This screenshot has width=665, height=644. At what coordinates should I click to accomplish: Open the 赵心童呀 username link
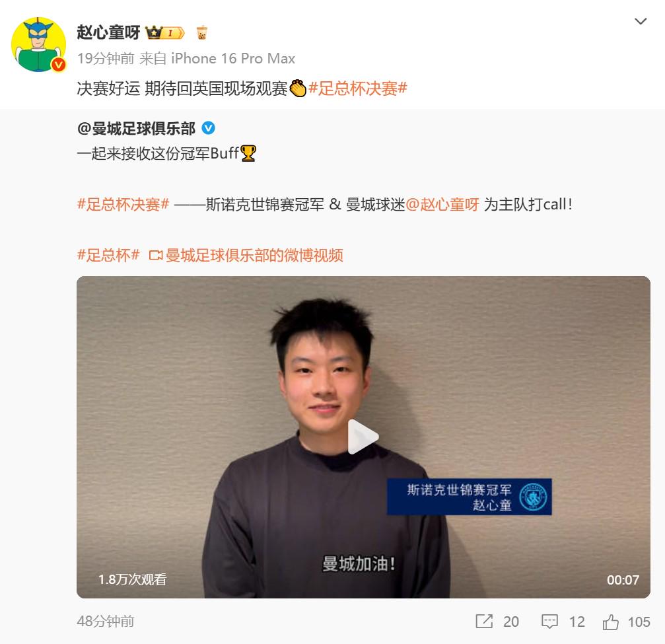click(108, 32)
